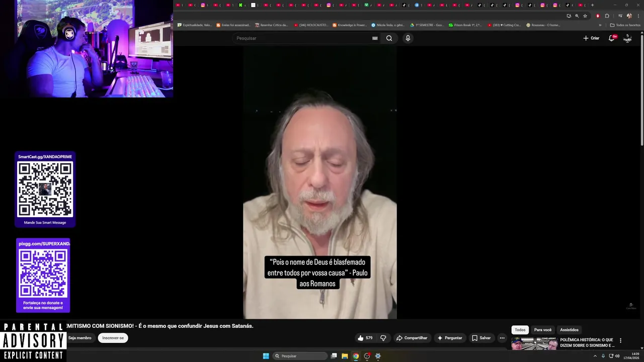Open the Knowledge is Power bookmark

(x=350, y=25)
